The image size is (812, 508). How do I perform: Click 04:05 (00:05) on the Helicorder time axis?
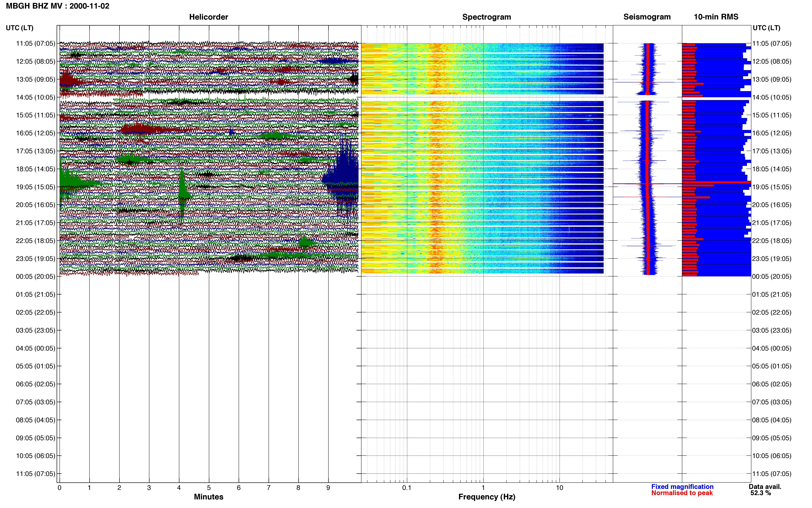[36, 348]
